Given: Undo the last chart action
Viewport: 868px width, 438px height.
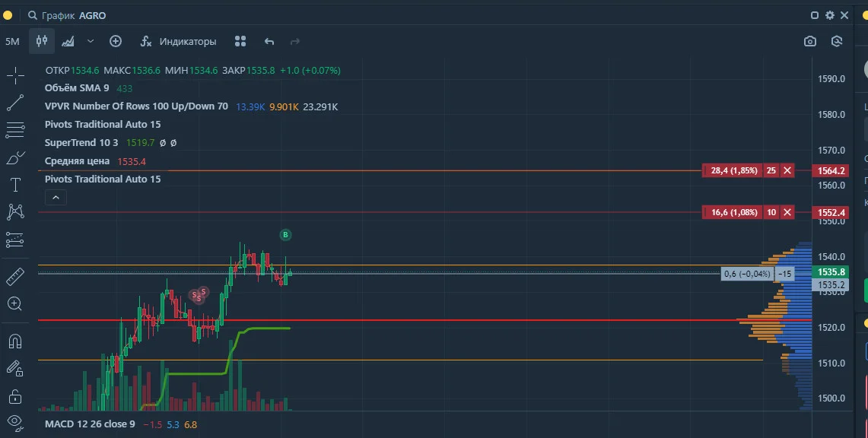Looking at the screenshot, I should pos(269,42).
